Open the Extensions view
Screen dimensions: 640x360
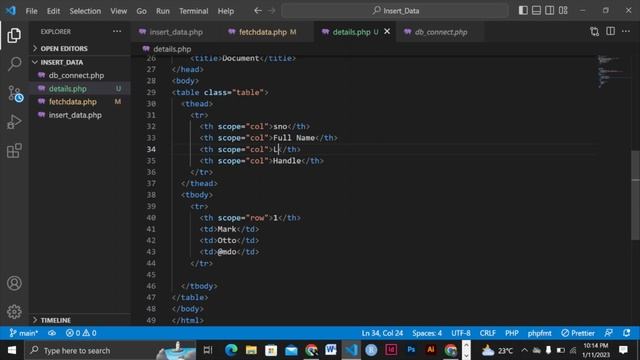(x=14, y=151)
